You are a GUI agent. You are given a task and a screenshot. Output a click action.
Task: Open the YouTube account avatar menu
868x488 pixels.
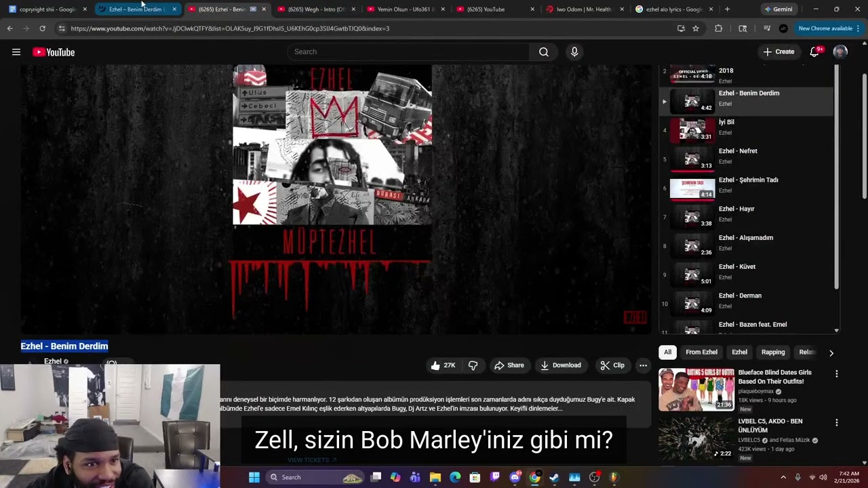[x=840, y=52]
